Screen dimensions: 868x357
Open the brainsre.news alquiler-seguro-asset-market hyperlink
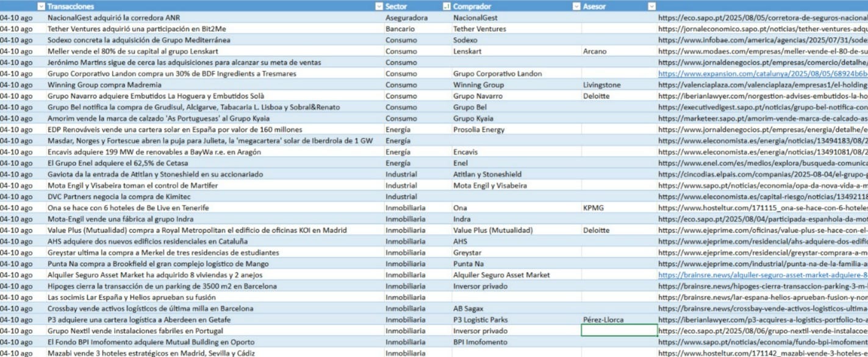[763, 275]
